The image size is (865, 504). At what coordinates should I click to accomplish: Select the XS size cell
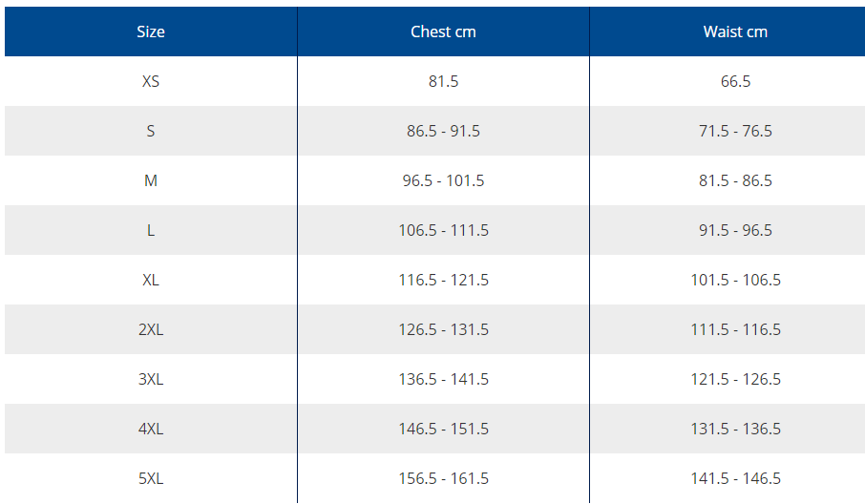(151, 81)
